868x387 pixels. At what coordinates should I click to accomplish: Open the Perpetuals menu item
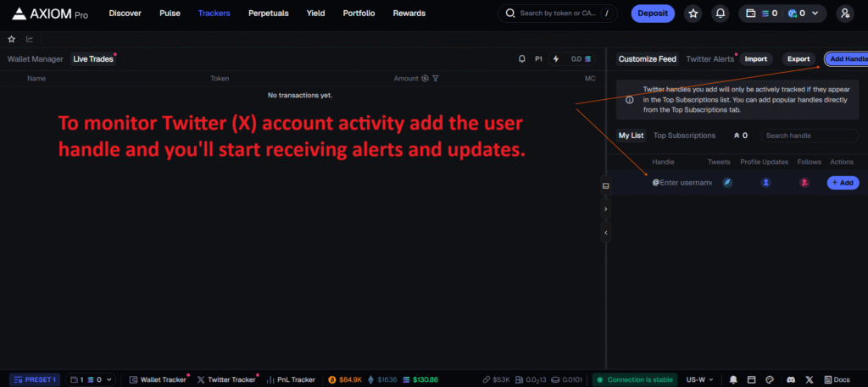pos(268,14)
